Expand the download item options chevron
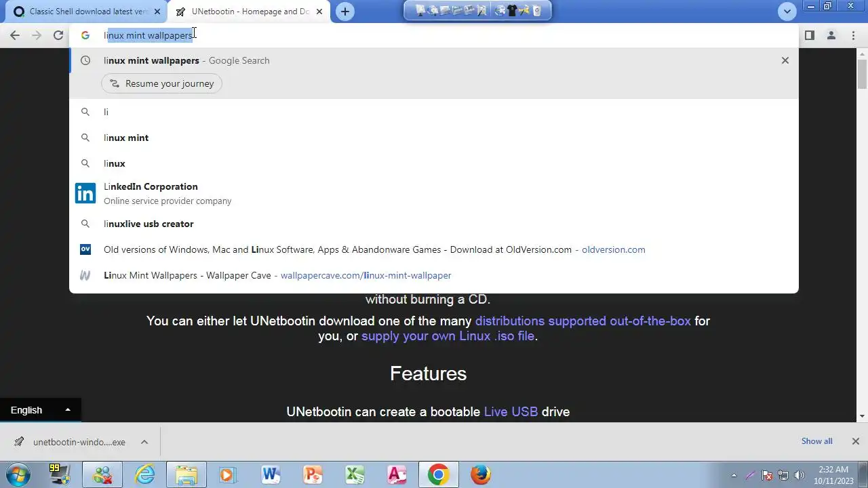The image size is (868, 488). tap(144, 442)
